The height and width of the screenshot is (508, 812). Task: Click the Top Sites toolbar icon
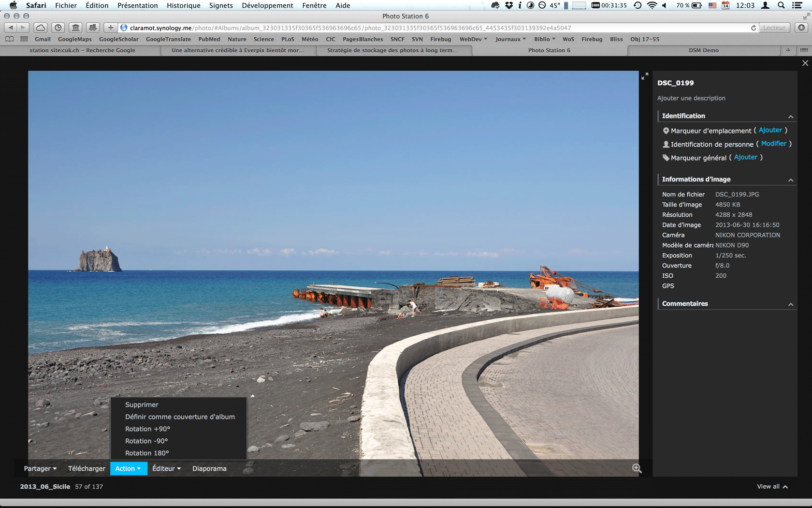tap(75, 28)
